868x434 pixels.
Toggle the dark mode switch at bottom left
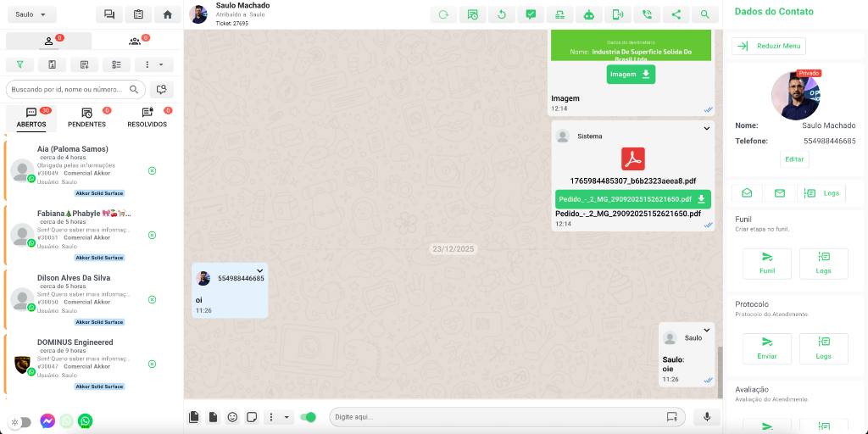tap(20, 421)
